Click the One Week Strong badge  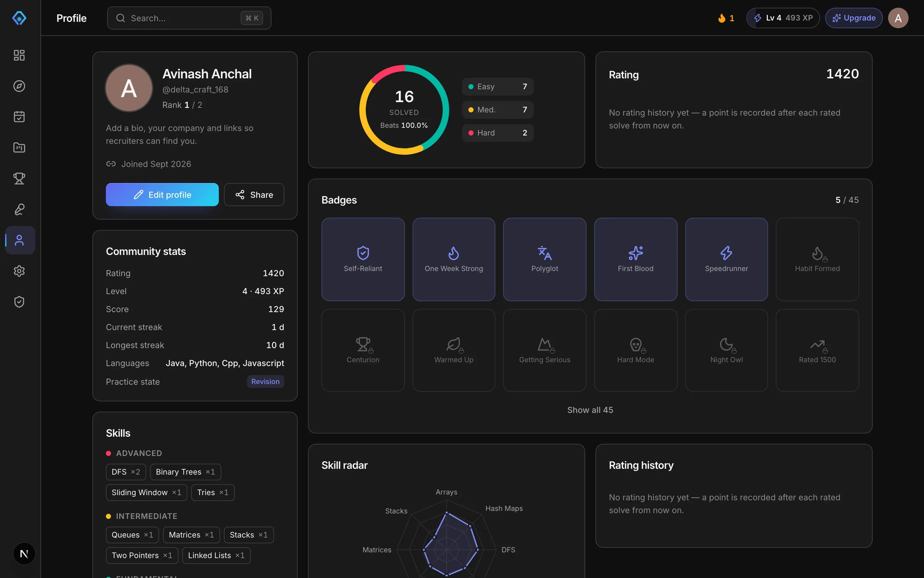point(454,259)
